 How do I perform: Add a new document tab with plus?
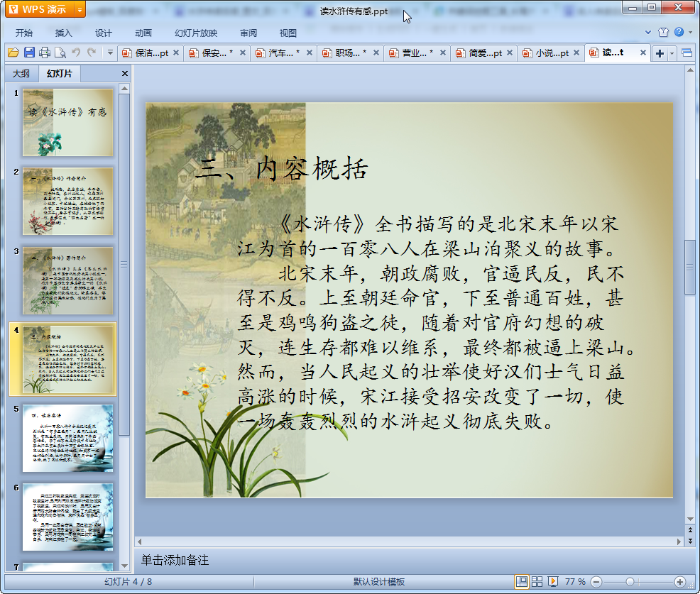[660, 53]
